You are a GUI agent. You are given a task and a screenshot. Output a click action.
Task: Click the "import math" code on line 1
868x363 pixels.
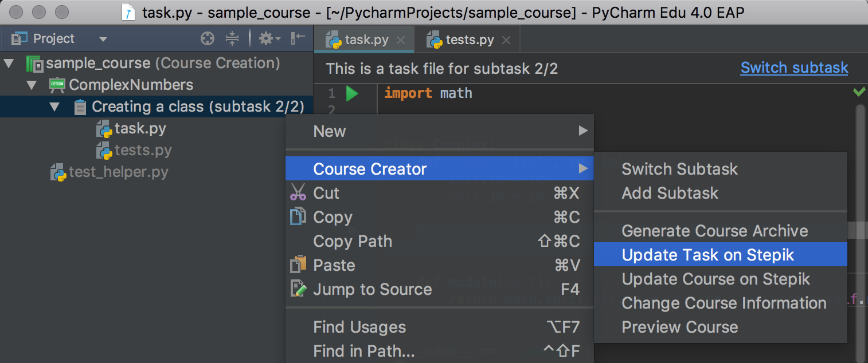428,93
